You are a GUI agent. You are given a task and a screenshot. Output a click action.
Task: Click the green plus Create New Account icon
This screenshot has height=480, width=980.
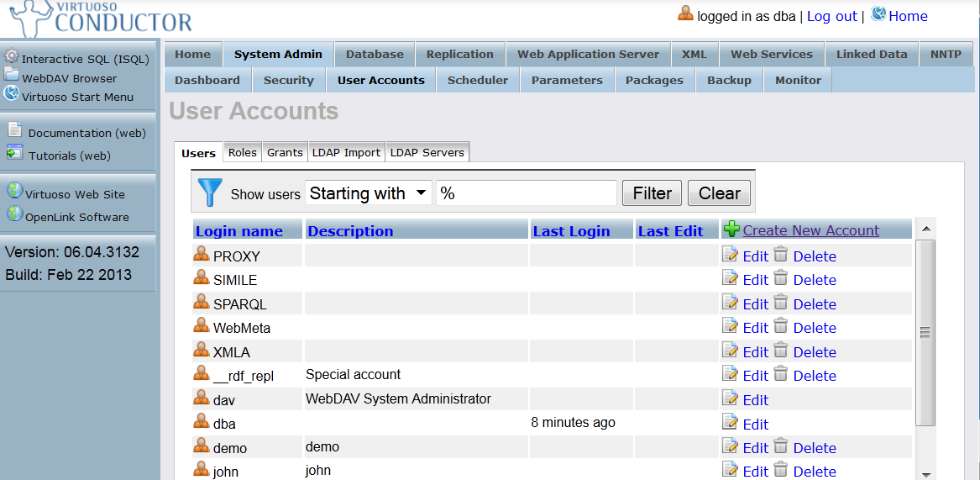[731, 229]
